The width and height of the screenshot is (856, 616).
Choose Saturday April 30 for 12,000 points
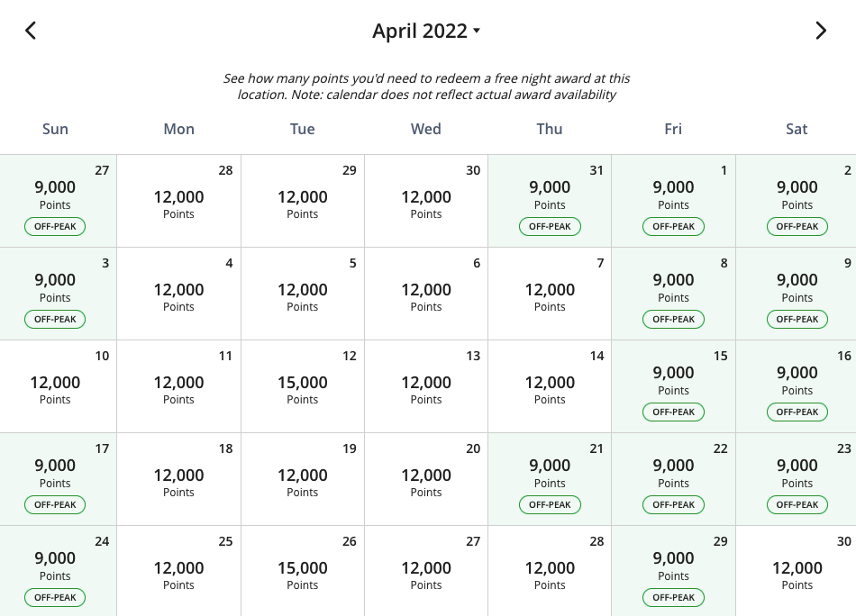(x=796, y=571)
